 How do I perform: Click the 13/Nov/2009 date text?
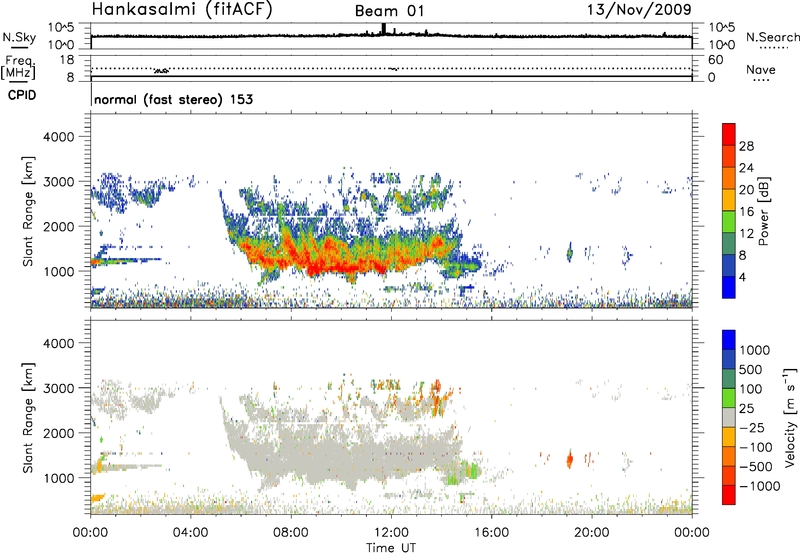[639, 9]
